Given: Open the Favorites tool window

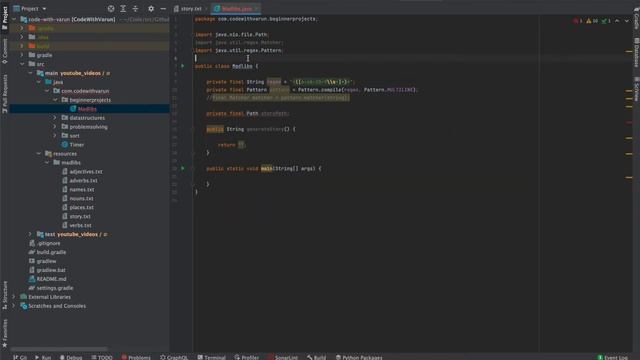Looking at the screenshot, I should tap(4, 333).
